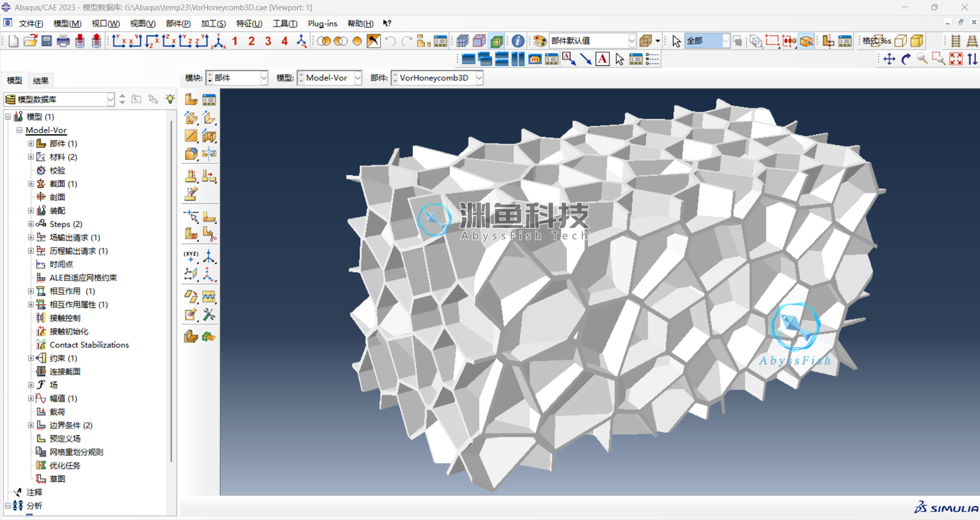Toggle the light bulb filter in model tree
Viewport: 980px width, 520px height.
(170, 99)
